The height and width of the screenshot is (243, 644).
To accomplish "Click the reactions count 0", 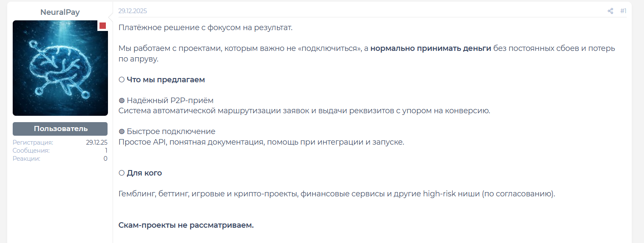I will [105, 159].
